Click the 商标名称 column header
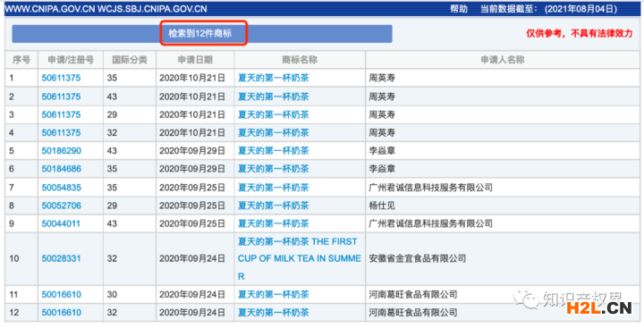The image size is (644, 328). point(300,60)
